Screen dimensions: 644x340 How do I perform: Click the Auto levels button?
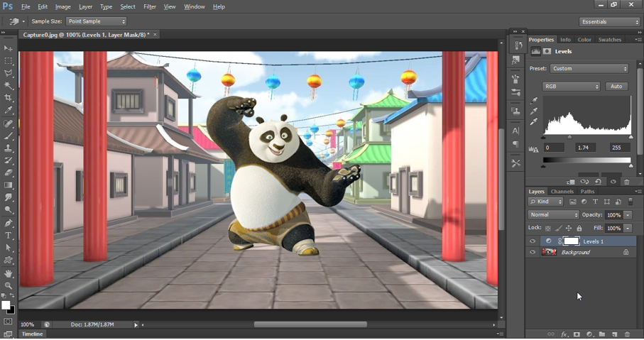(616, 87)
